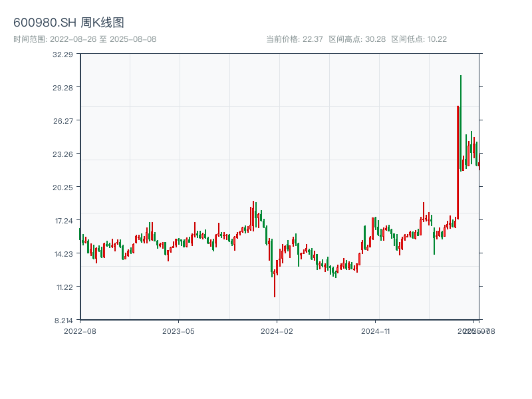Click the 区间低点 10.22 label
The width and height of the screenshot is (532, 399).
[419, 39]
